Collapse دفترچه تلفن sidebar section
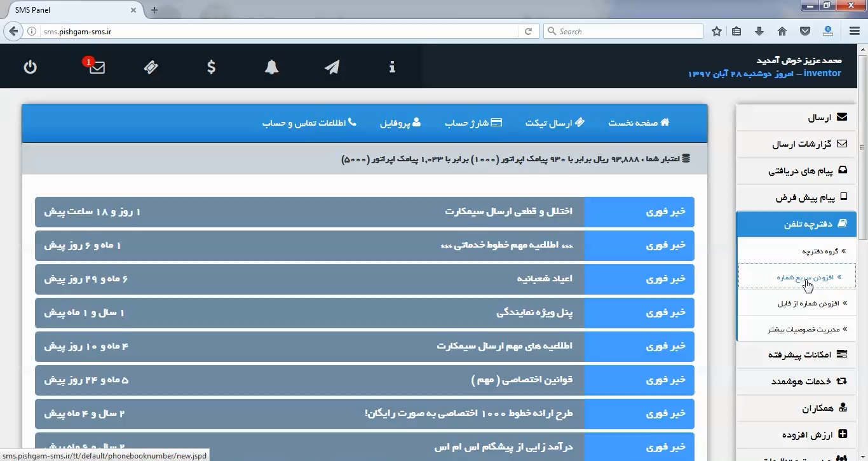The width and height of the screenshot is (868, 461). [796, 224]
